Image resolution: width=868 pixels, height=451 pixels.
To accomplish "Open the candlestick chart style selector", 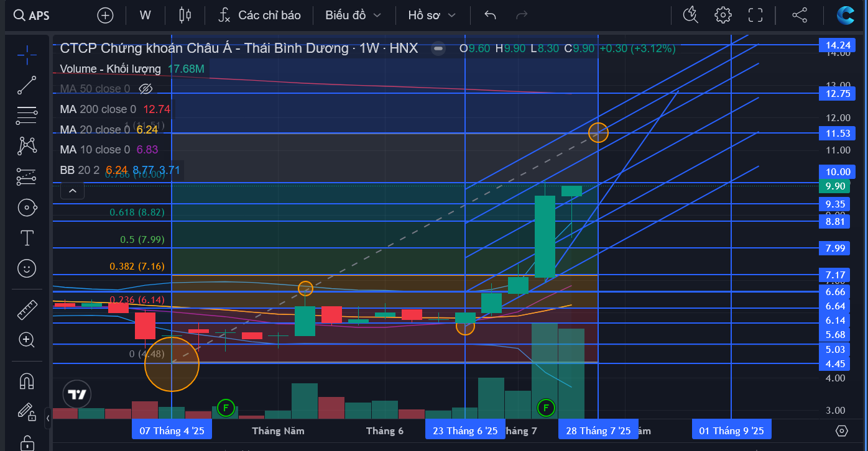I will (x=184, y=15).
